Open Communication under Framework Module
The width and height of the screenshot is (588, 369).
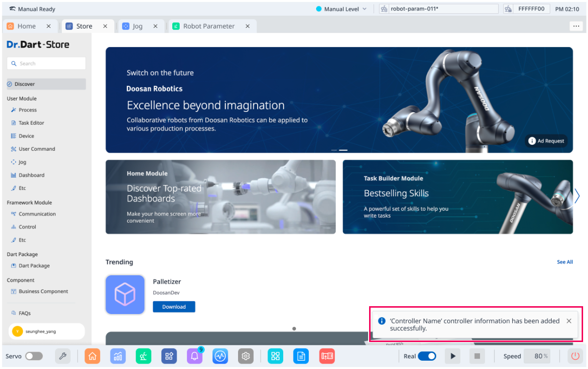(33, 214)
